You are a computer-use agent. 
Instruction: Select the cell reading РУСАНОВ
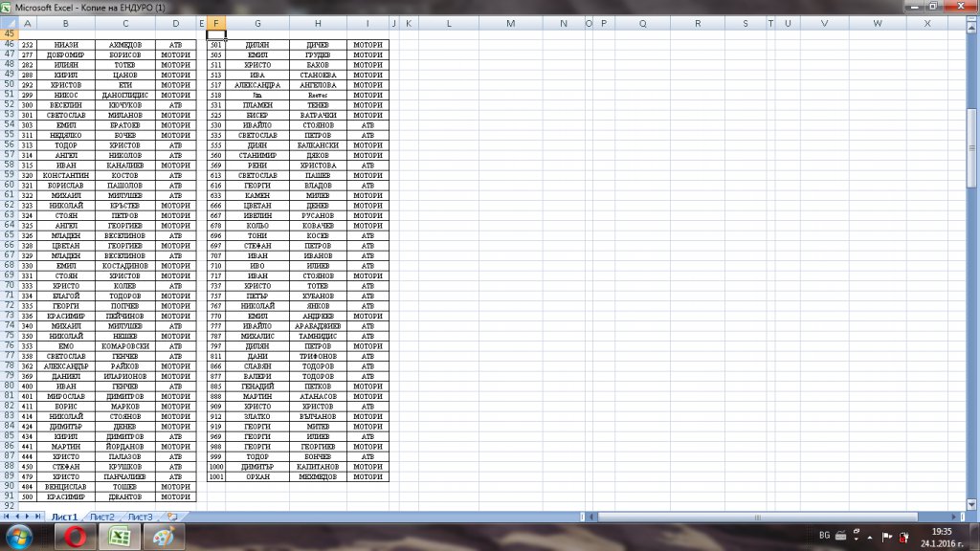pos(318,215)
